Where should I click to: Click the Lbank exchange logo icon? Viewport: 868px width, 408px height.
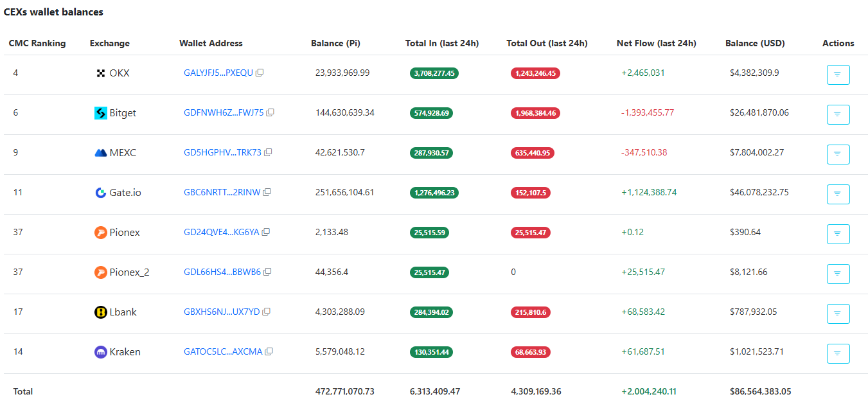coord(100,312)
